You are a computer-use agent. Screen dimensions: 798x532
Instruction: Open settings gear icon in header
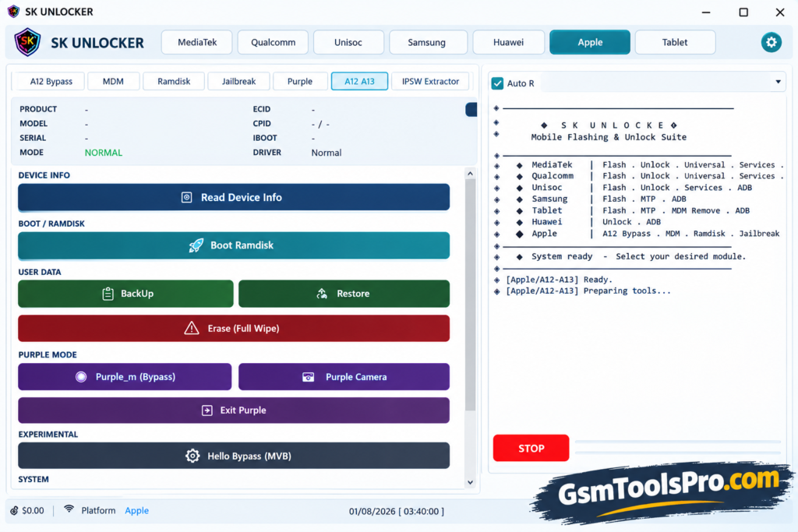(x=771, y=42)
